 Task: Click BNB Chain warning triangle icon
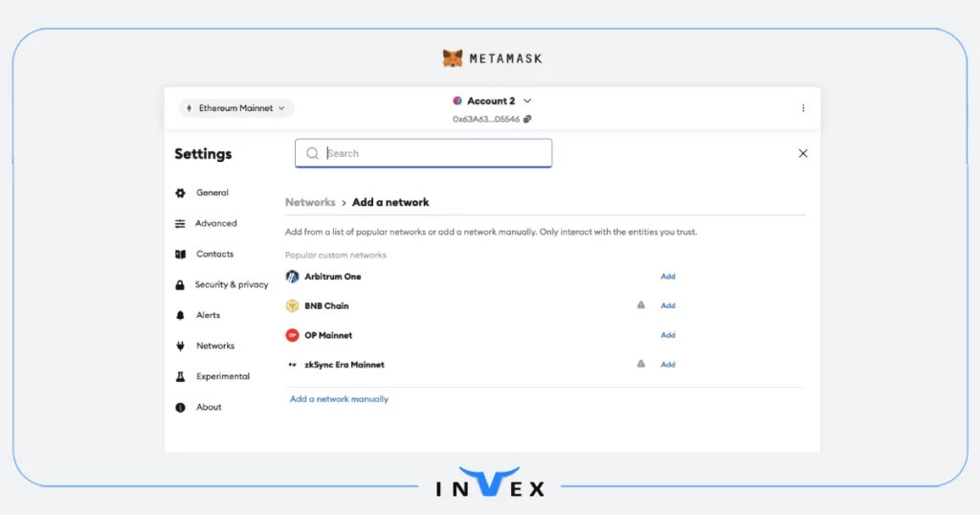(640, 305)
